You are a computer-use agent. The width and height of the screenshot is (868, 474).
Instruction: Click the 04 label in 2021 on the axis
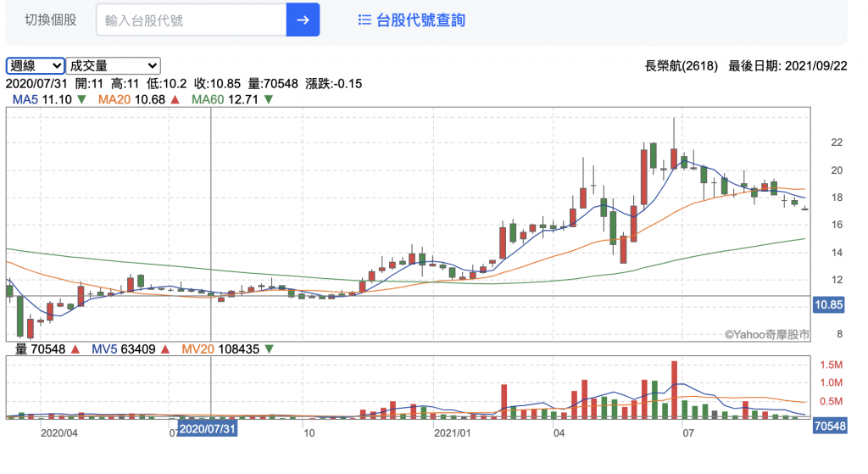pos(559,433)
